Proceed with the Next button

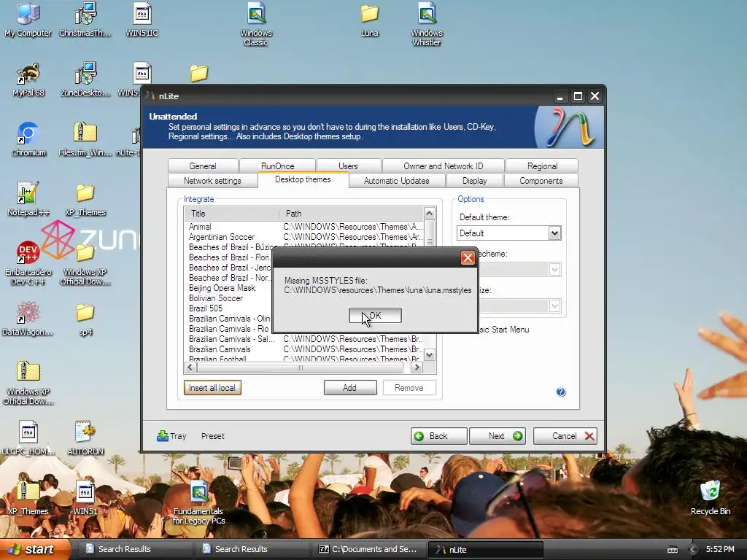point(498,436)
